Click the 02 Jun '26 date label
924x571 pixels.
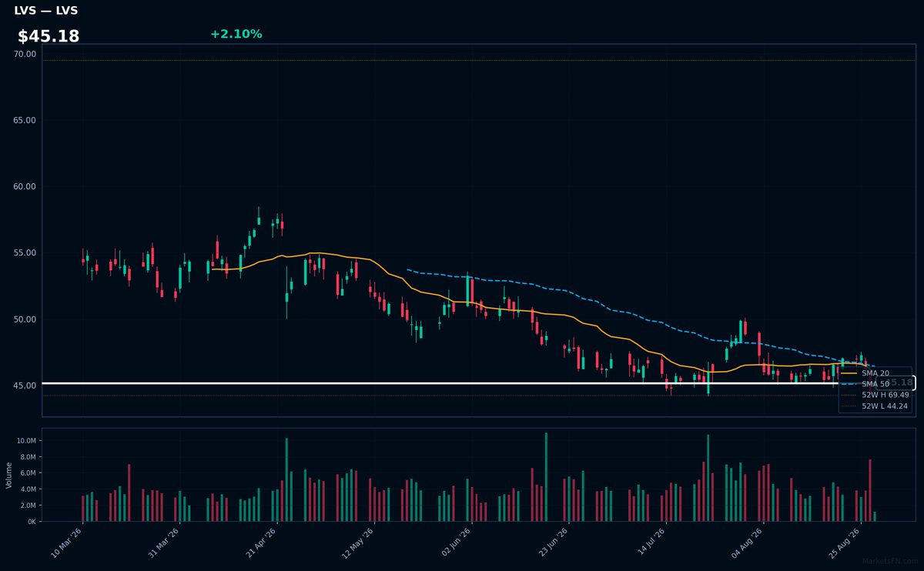(455, 543)
